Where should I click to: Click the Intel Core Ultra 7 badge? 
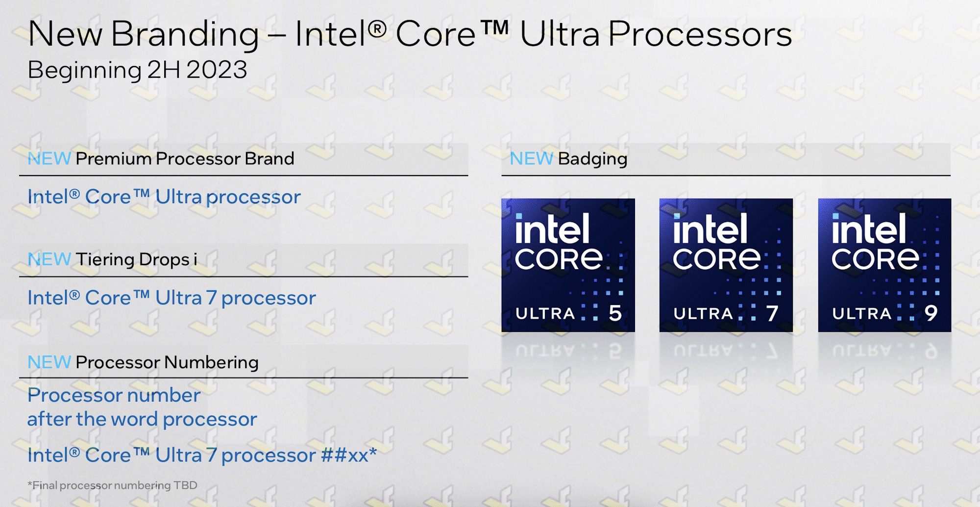coord(726,265)
